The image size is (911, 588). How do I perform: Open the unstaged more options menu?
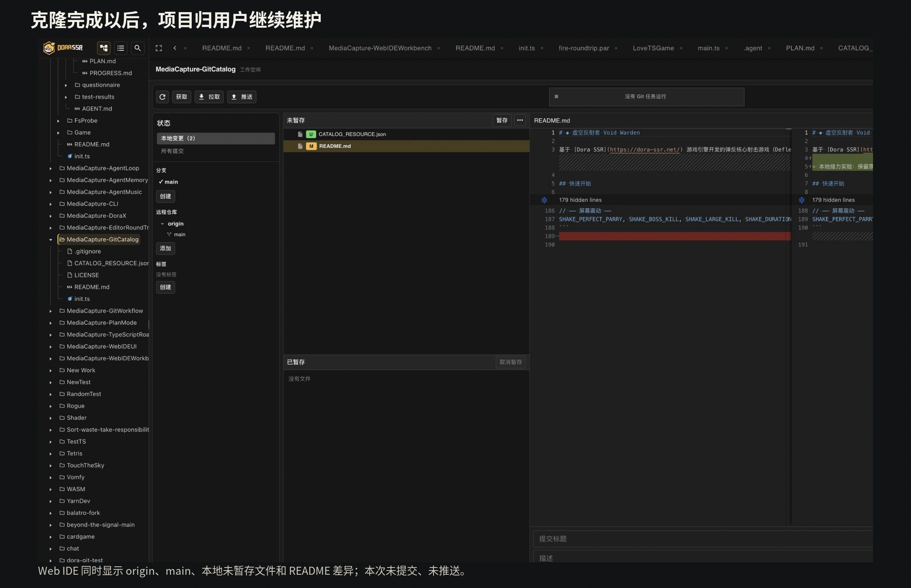(x=520, y=120)
